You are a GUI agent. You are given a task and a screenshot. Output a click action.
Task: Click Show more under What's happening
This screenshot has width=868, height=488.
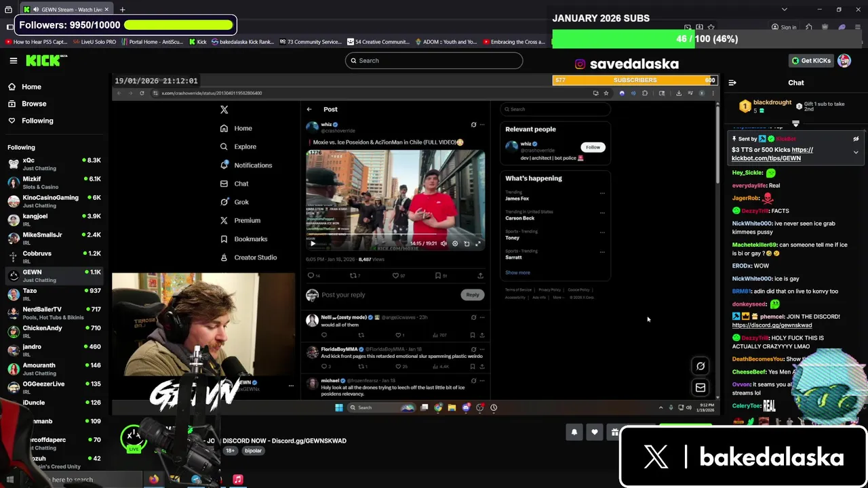(x=517, y=272)
